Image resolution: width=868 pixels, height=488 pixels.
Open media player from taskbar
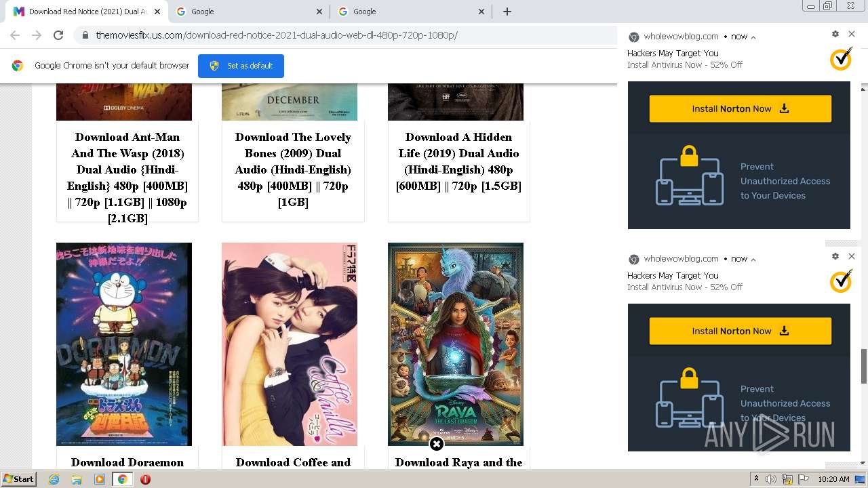click(x=100, y=479)
